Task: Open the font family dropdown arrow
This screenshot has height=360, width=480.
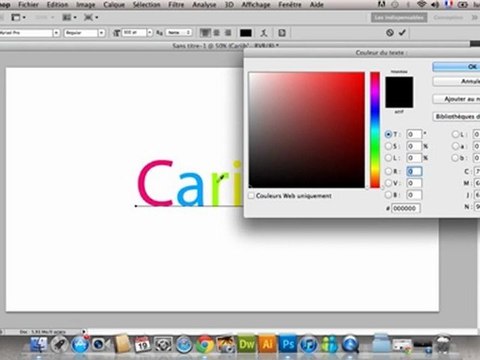Action: coord(56,33)
